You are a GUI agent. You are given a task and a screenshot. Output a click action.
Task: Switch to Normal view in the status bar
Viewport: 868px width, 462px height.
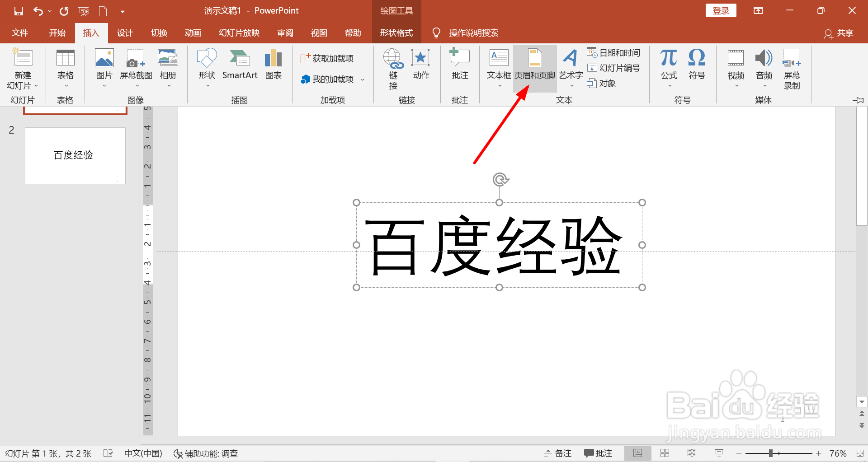637,453
